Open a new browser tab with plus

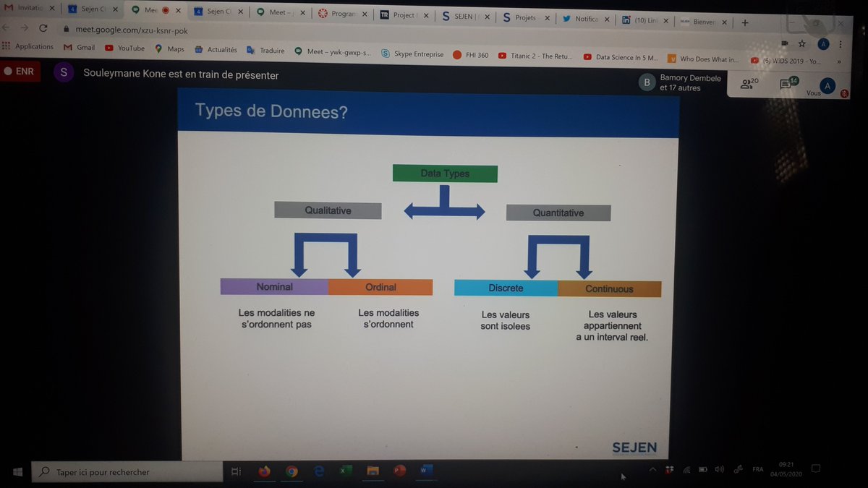click(x=744, y=22)
